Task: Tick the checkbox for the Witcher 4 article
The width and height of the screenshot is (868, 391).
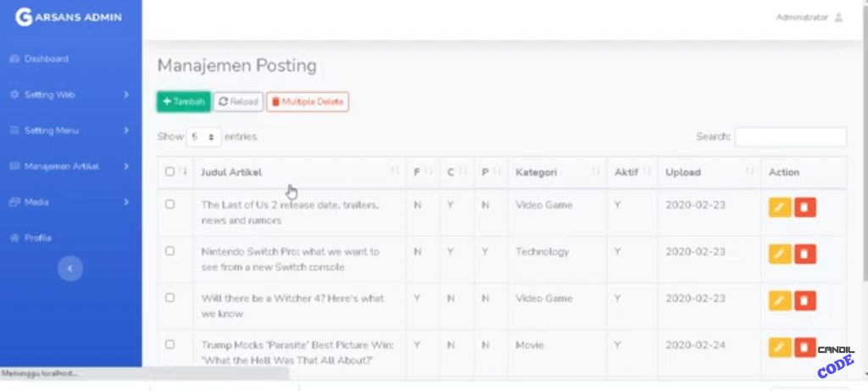Action: click(x=170, y=298)
